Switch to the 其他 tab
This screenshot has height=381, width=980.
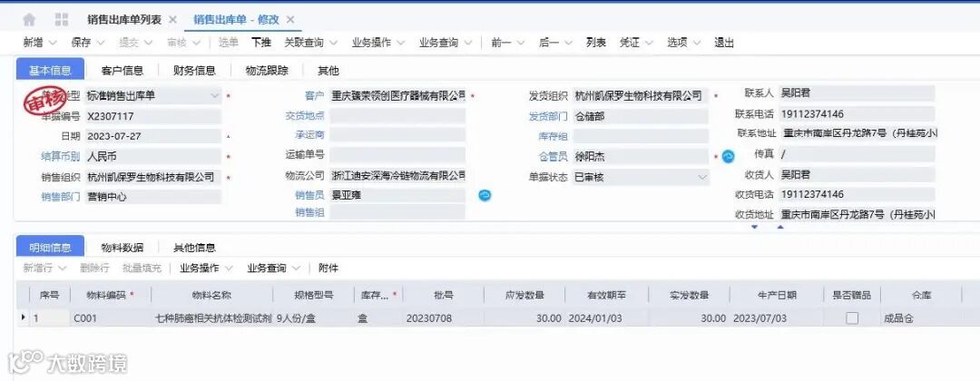pos(328,71)
